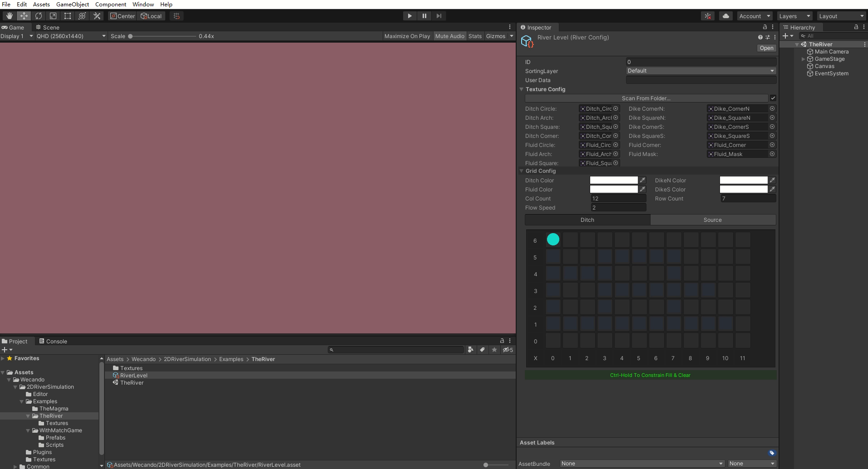The image size is (868, 469).
Task: Open object picker for Dike CornerN
Action: pos(772,108)
